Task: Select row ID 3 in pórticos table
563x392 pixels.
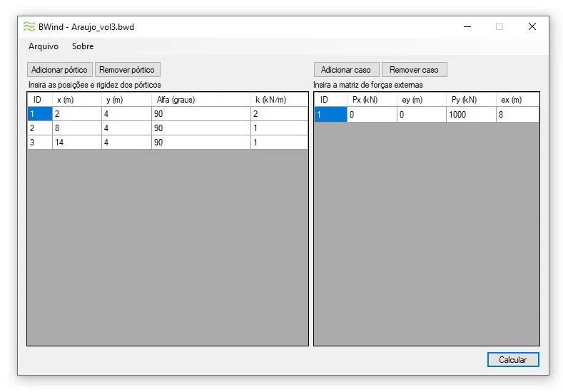Action: tap(39, 143)
